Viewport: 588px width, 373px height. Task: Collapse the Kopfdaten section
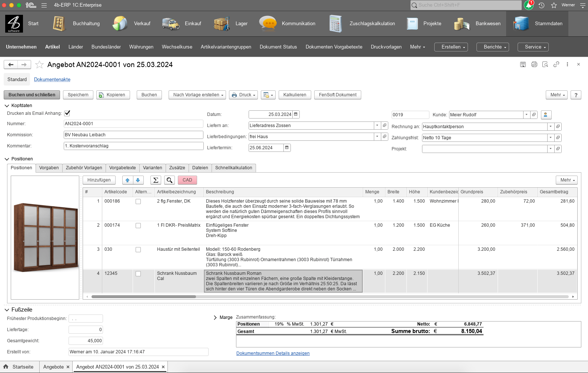pos(7,106)
